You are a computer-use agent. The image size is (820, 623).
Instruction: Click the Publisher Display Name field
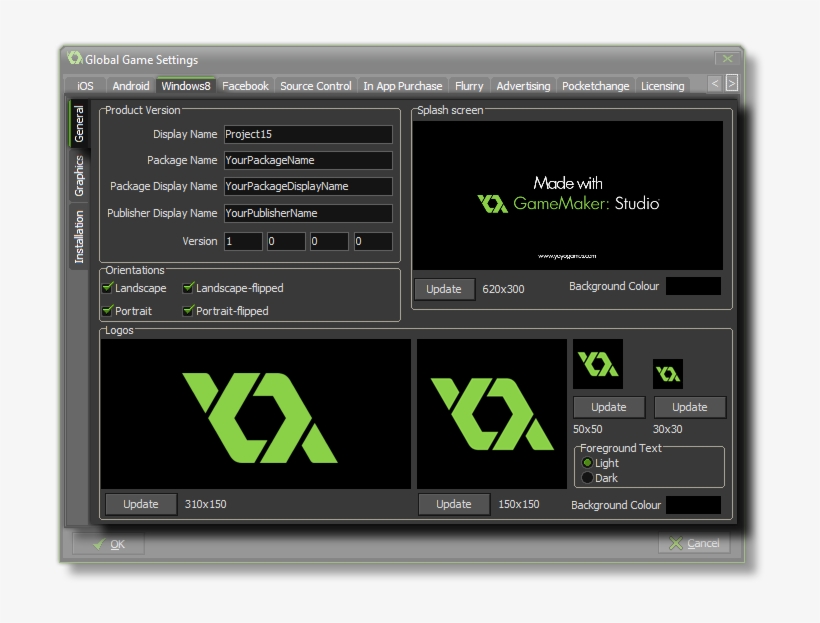tap(308, 213)
